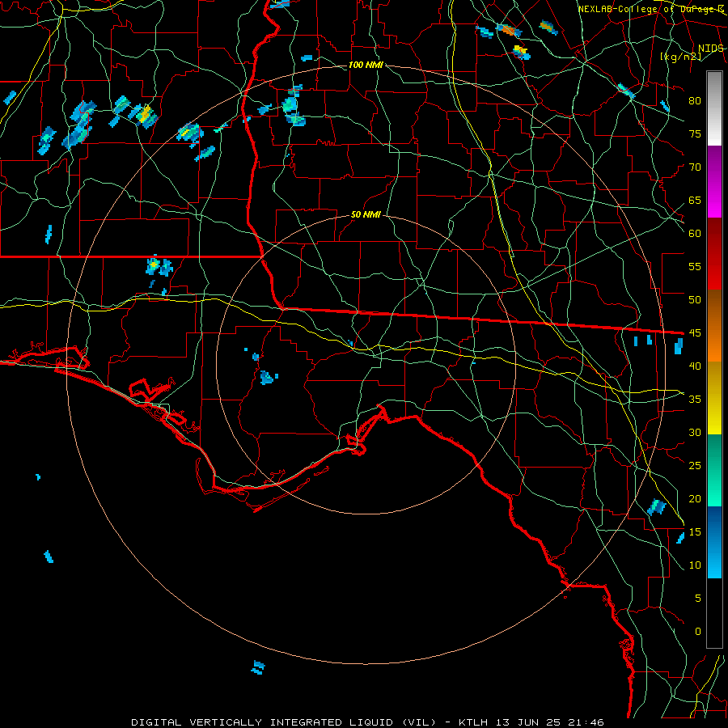Click the "KTLH" radar station ID
728x728 pixels.
(x=473, y=722)
